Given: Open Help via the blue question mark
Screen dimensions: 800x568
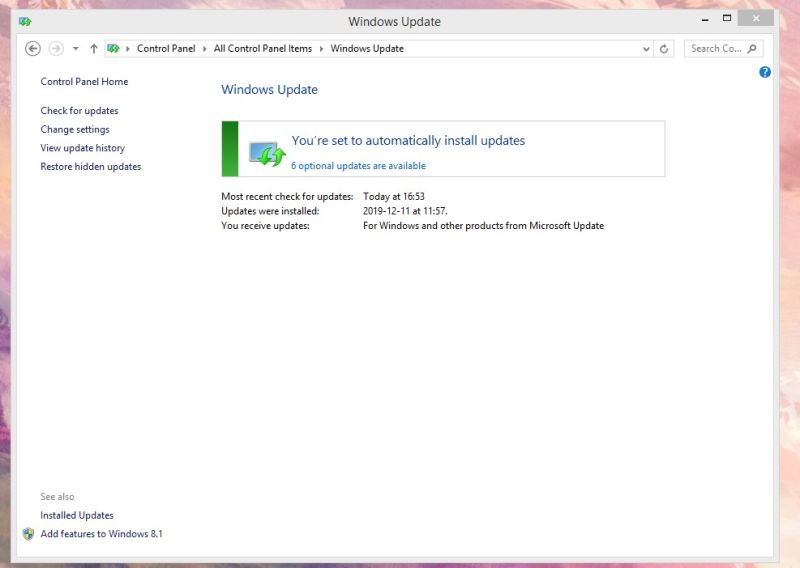Looking at the screenshot, I should (765, 72).
